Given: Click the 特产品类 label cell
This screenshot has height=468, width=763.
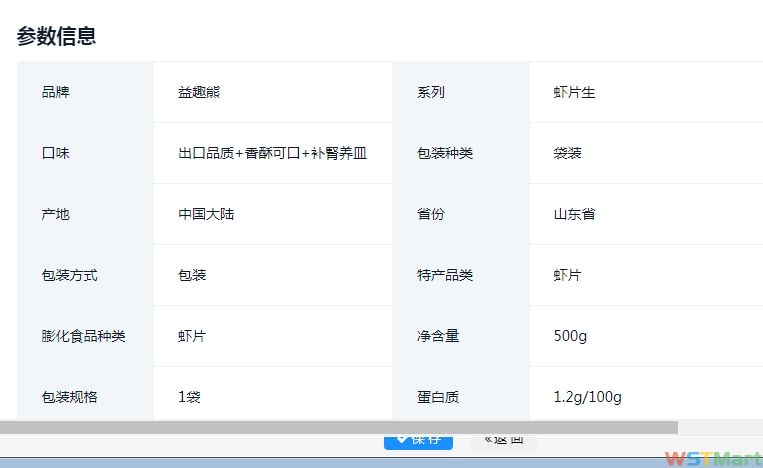Looking at the screenshot, I should [x=445, y=275].
